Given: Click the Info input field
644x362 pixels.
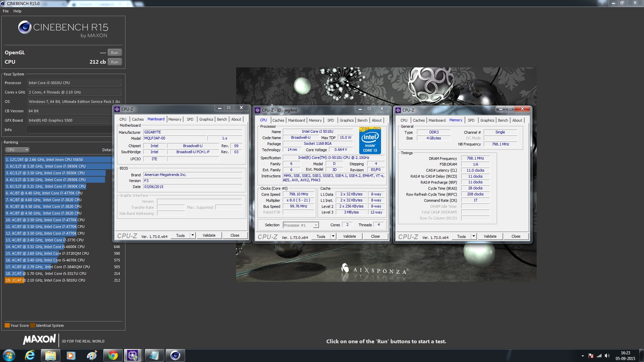Looking at the screenshot, I should [69, 130].
